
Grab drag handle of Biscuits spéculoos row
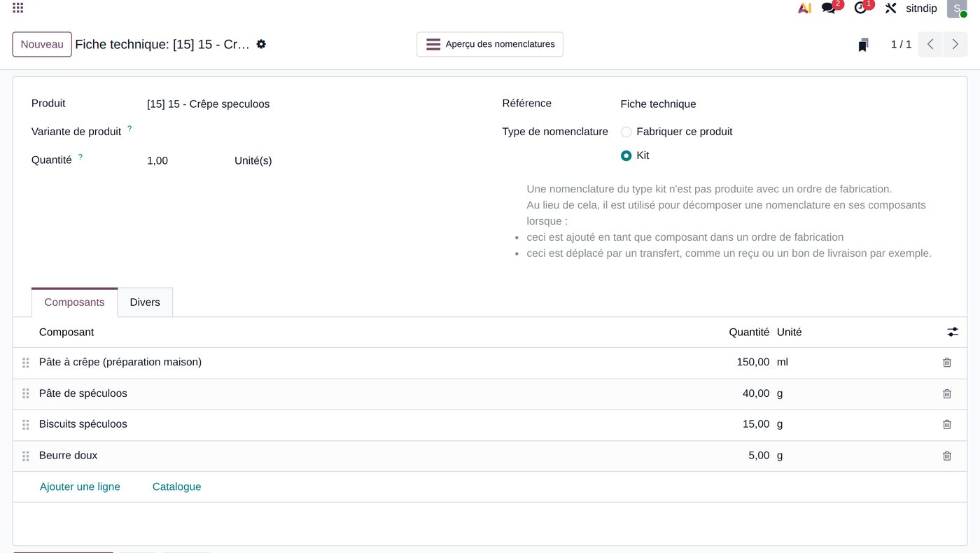pyautogui.click(x=25, y=424)
